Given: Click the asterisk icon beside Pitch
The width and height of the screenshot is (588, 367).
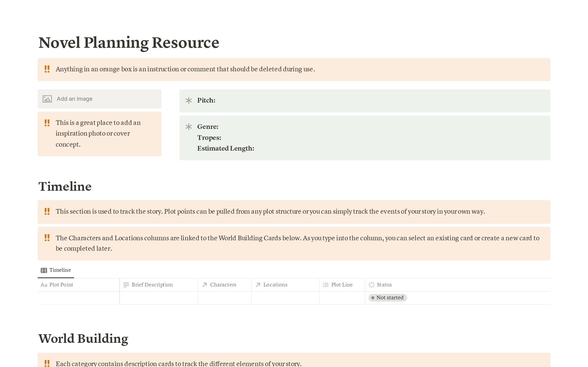Looking at the screenshot, I should click(x=189, y=100).
